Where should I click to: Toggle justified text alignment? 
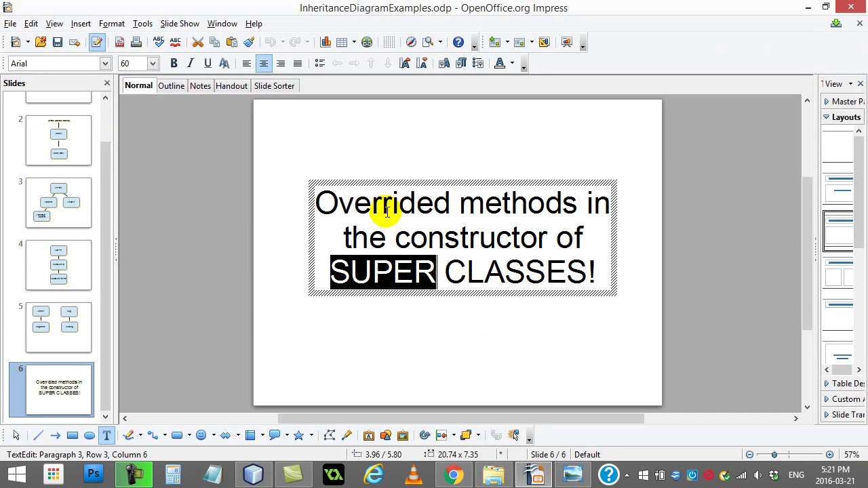click(298, 63)
